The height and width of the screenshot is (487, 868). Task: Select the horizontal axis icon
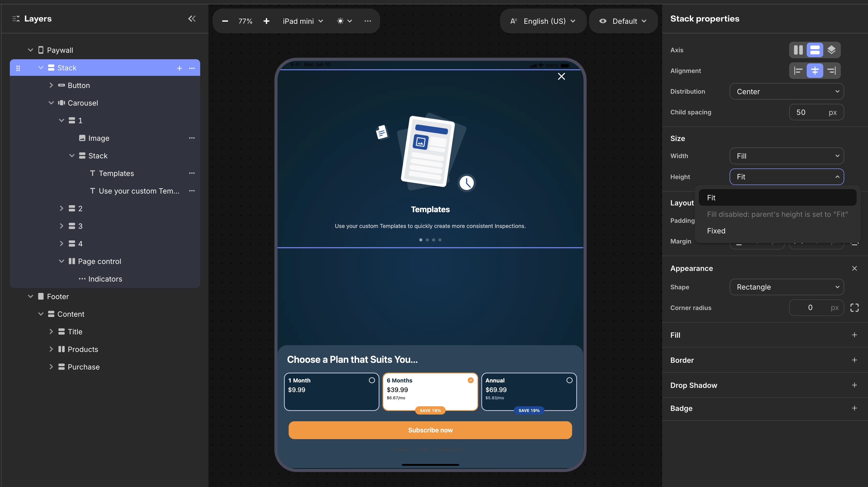[x=798, y=50]
